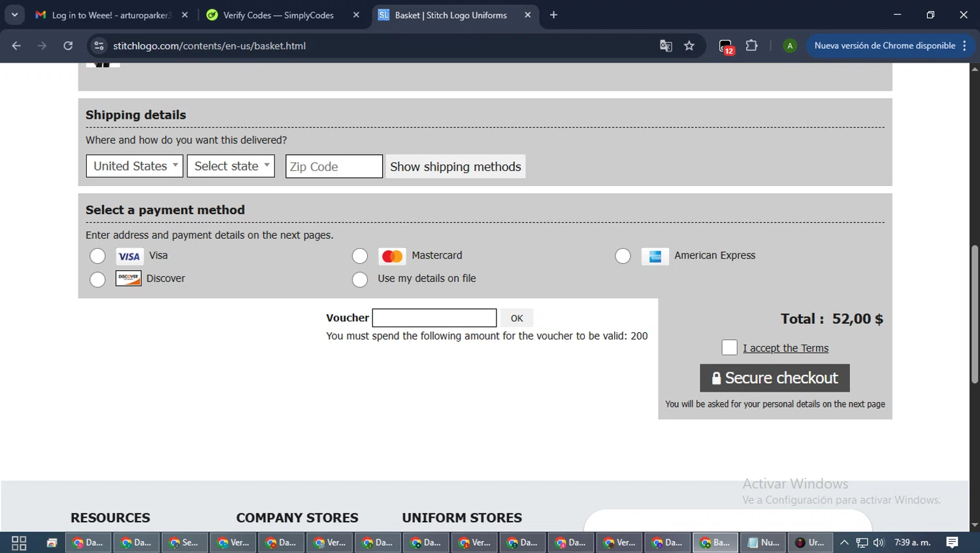Screen dimensions: 980x553
Task: Open a new browser tab with the plus
Action: click(553, 15)
